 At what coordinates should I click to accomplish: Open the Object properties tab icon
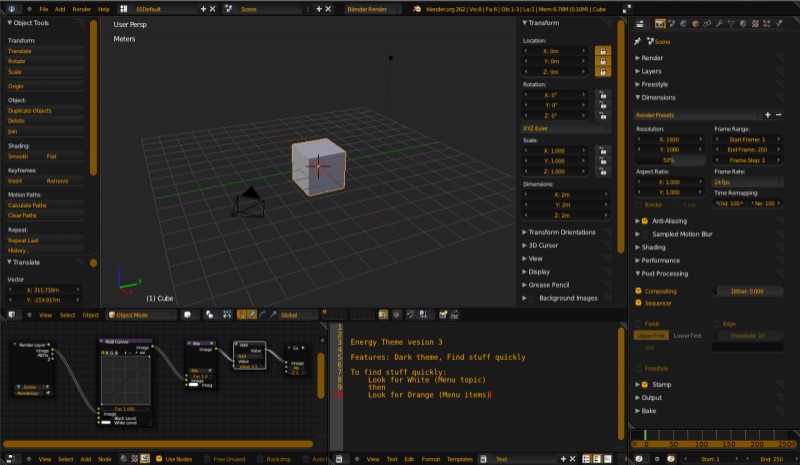tap(695, 23)
